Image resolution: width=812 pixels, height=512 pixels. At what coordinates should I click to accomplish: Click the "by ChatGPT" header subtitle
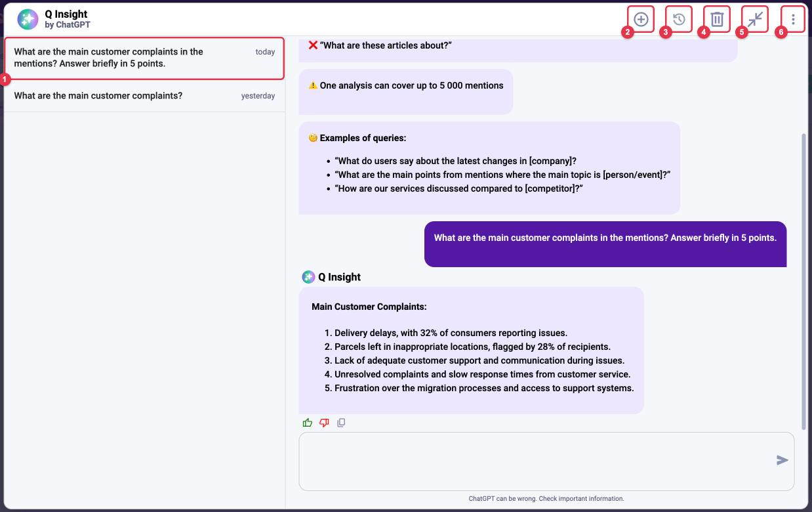pyautogui.click(x=68, y=25)
